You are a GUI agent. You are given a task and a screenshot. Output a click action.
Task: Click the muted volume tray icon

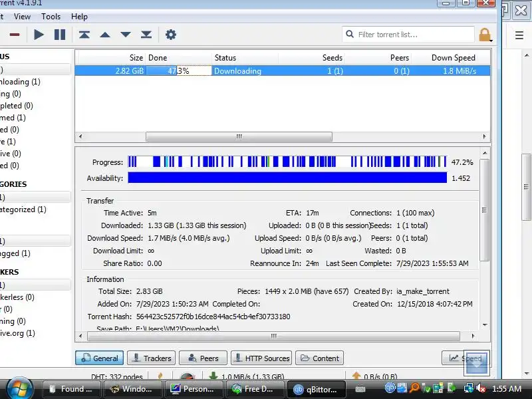pos(480,388)
